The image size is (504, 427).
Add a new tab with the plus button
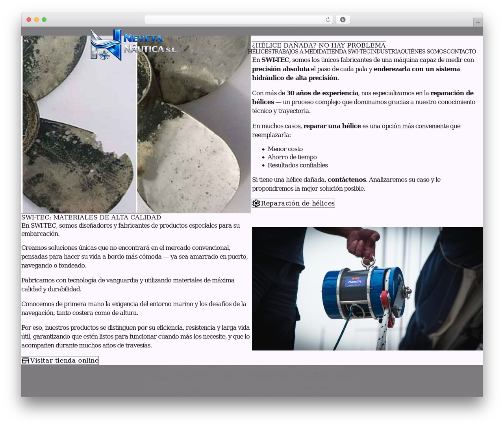click(478, 22)
